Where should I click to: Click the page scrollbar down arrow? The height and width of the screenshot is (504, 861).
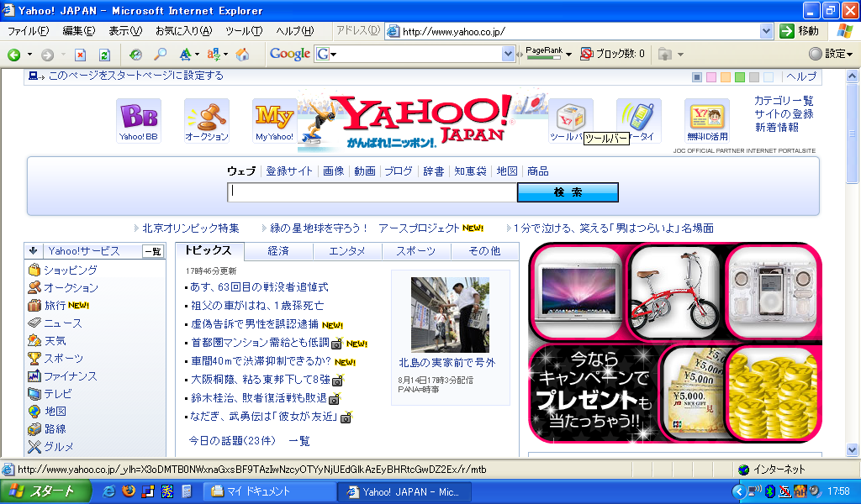853,449
